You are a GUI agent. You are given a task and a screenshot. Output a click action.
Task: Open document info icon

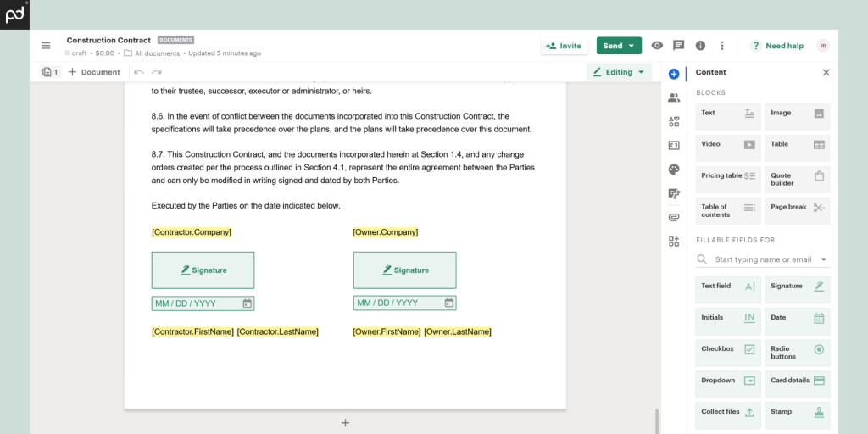point(700,46)
